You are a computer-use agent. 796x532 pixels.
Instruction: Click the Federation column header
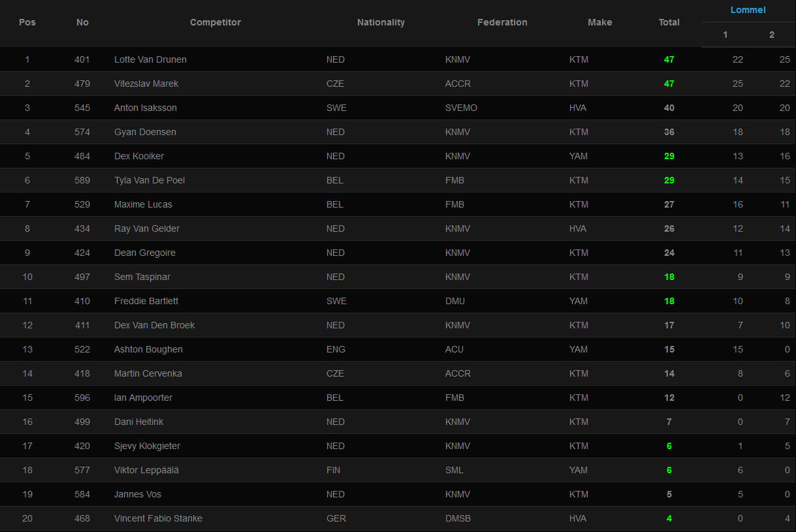[x=502, y=22]
